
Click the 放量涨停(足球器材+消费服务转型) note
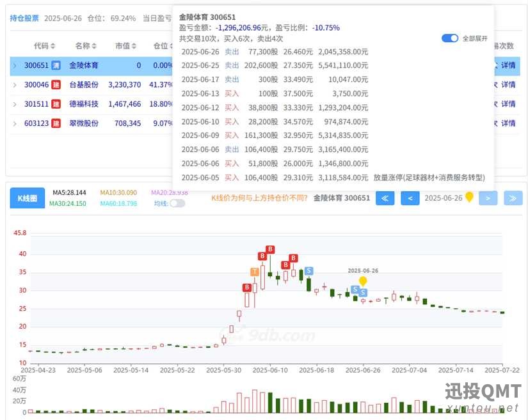(x=429, y=178)
